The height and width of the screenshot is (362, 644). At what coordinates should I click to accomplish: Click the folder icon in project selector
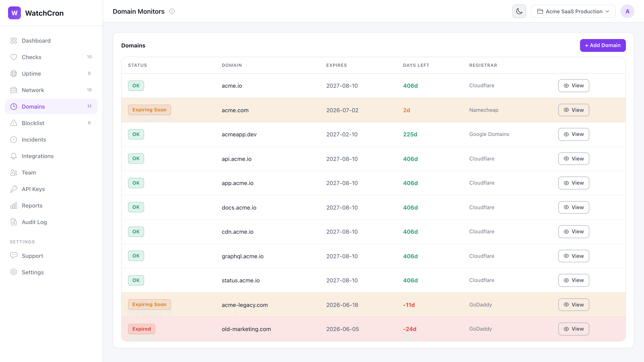click(x=540, y=11)
